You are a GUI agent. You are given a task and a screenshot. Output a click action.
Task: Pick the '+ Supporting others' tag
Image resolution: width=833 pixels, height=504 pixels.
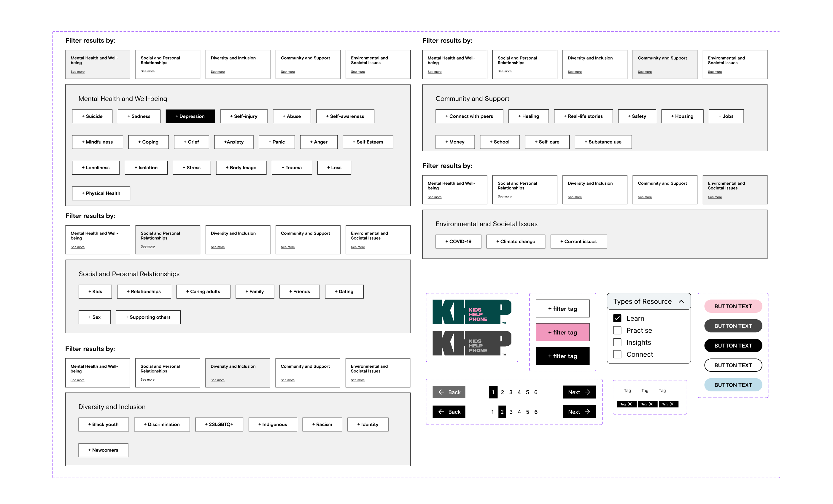click(148, 317)
